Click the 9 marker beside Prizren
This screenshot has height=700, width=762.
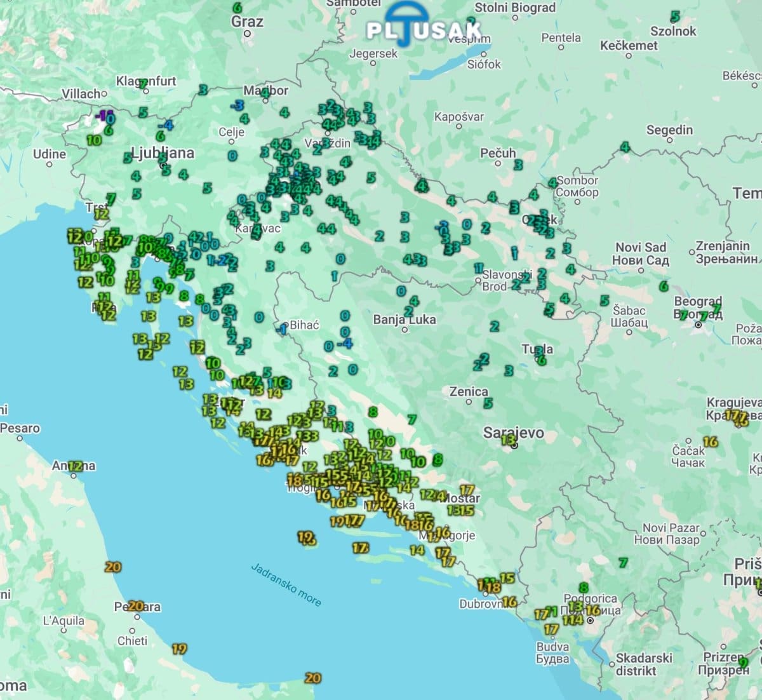[x=743, y=663]
